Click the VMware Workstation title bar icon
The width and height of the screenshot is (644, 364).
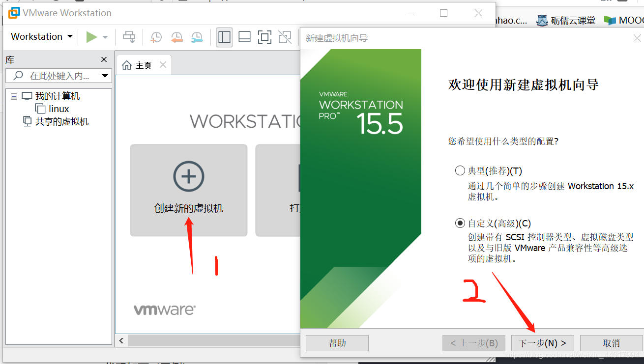tap(14, 13)
